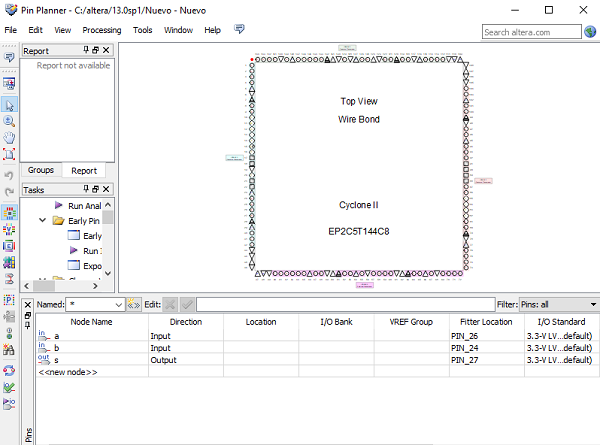
Task: Click the redo arrow icon
Action: 9,191
